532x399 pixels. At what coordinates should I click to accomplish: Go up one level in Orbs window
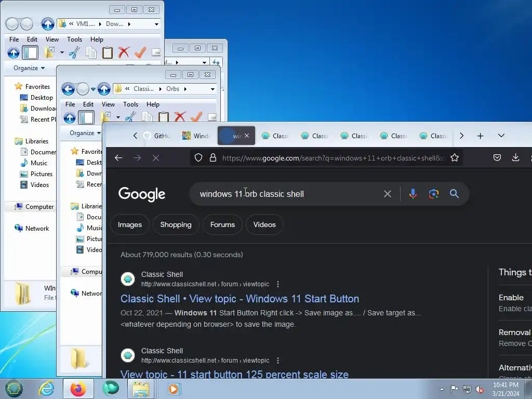104,89
